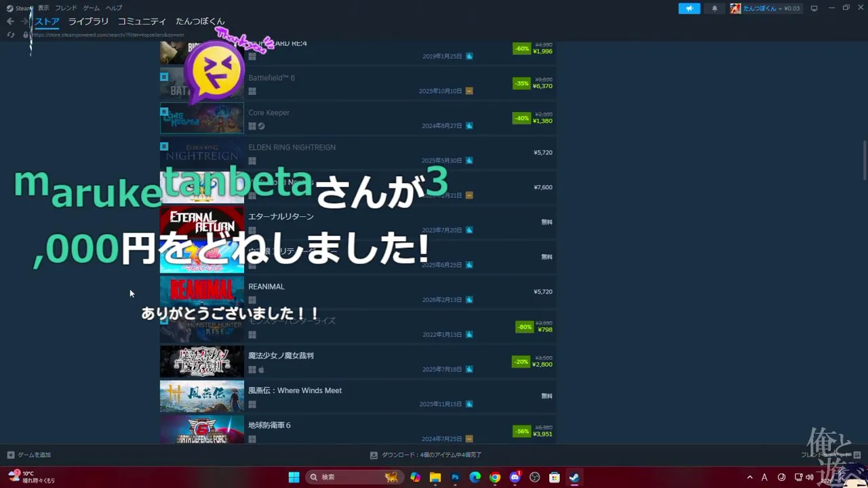Open the REANIMAL listing
This screenshot has width=868, height=488.
point(358,293)
